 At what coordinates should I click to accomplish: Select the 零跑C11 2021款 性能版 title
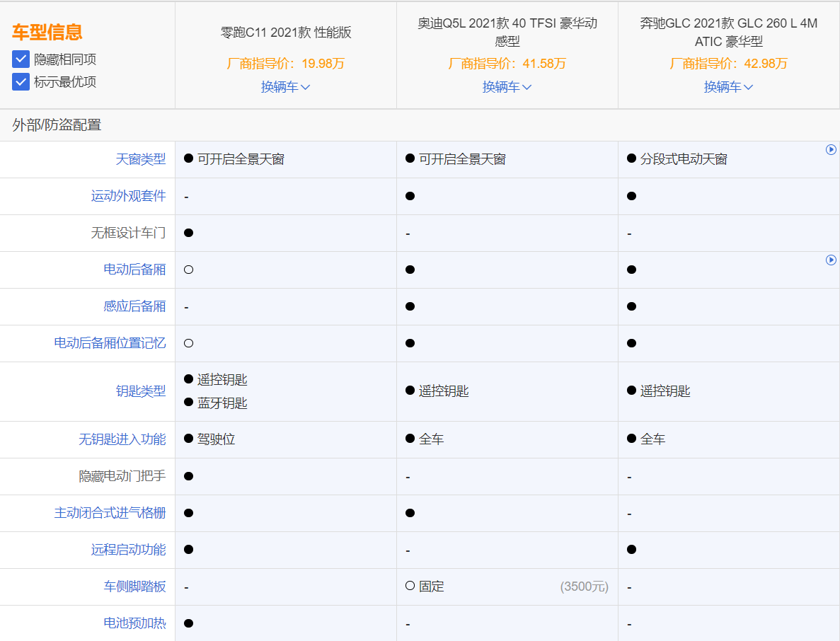286,32
